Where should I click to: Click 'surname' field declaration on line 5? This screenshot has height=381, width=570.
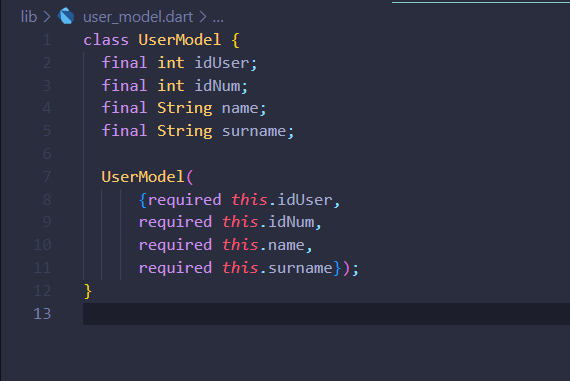point(254,131)
